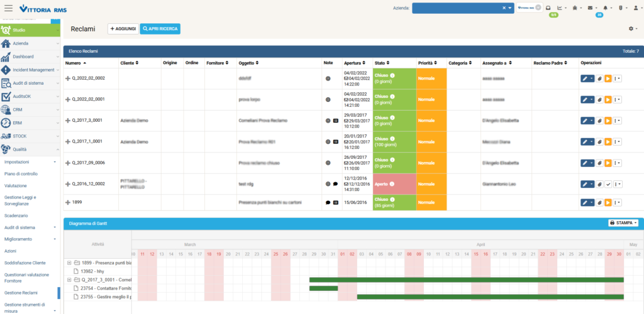Click orange play button for Q_2017_09_0006

[608, 163]
